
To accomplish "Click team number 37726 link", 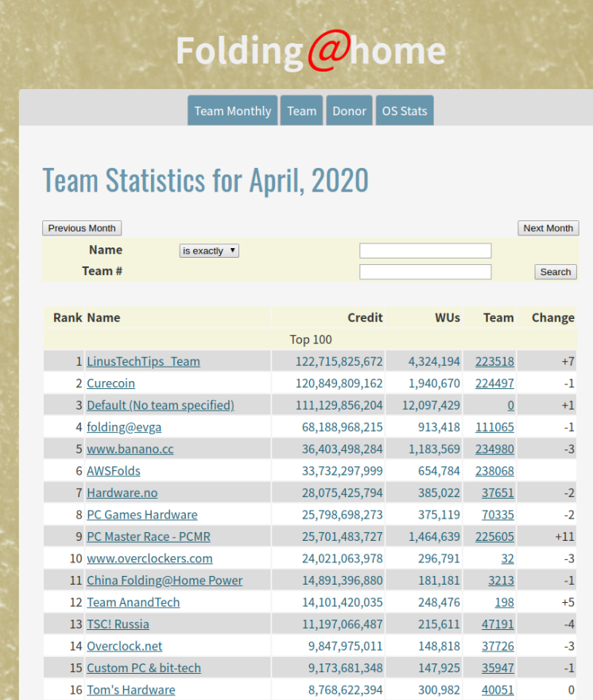I will click(x=498, y=646).
